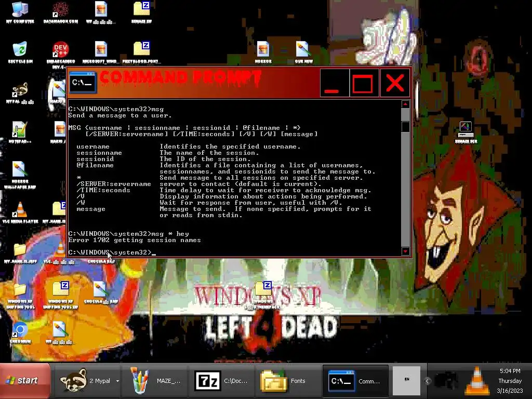Switch to Command Prompt taskbar button
532x399 pixels.
355,381
